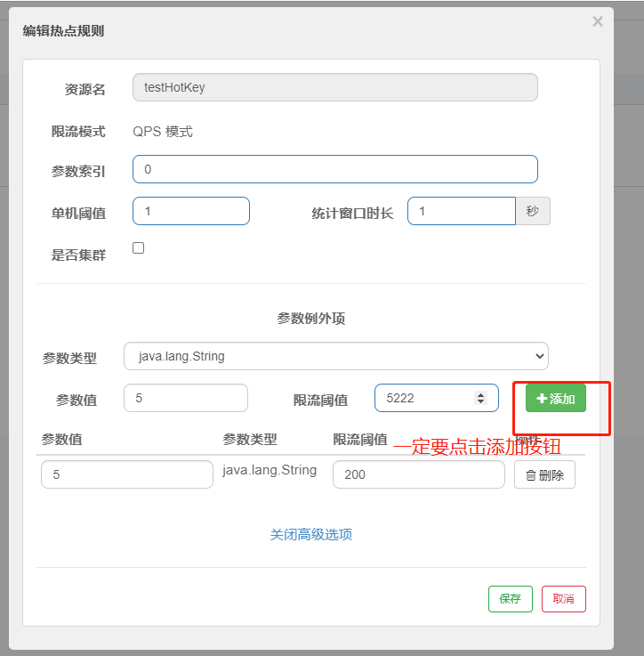Click the 是否集群 label
This screenshot has width=644, height=656.
(x=78, y=255)
